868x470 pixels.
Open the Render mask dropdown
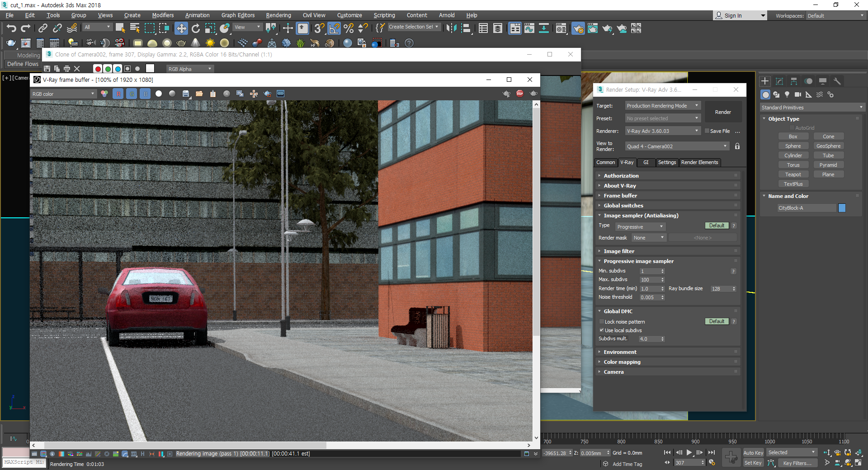(x=649, y=238)
